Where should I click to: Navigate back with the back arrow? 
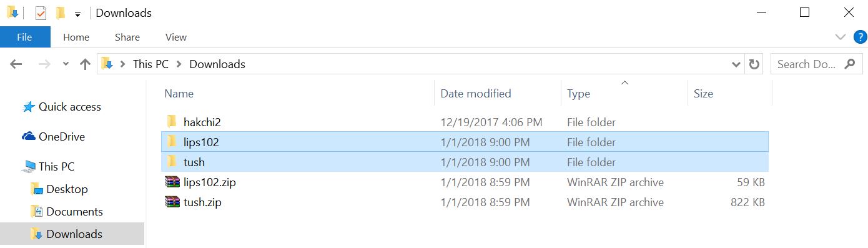[16, 64]
